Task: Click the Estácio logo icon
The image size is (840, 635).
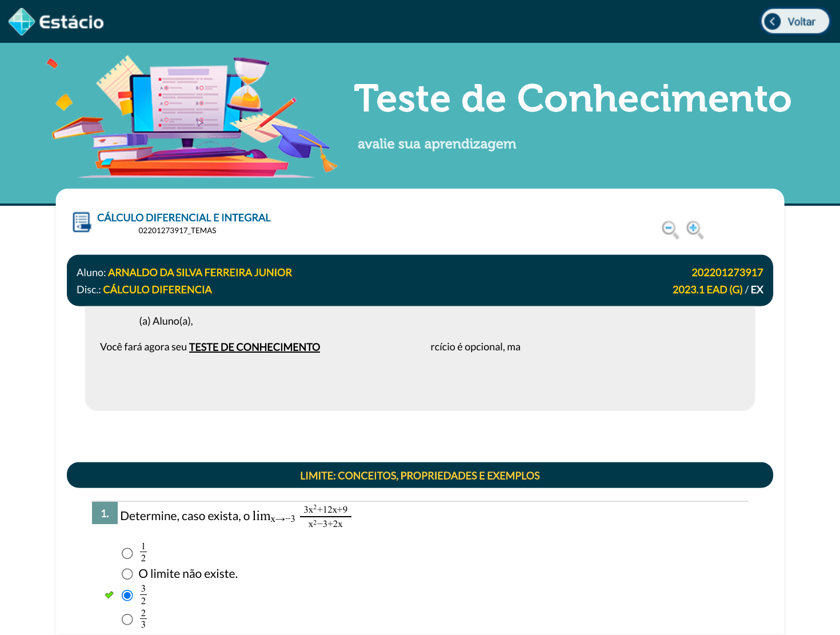Action: [22, 22]
